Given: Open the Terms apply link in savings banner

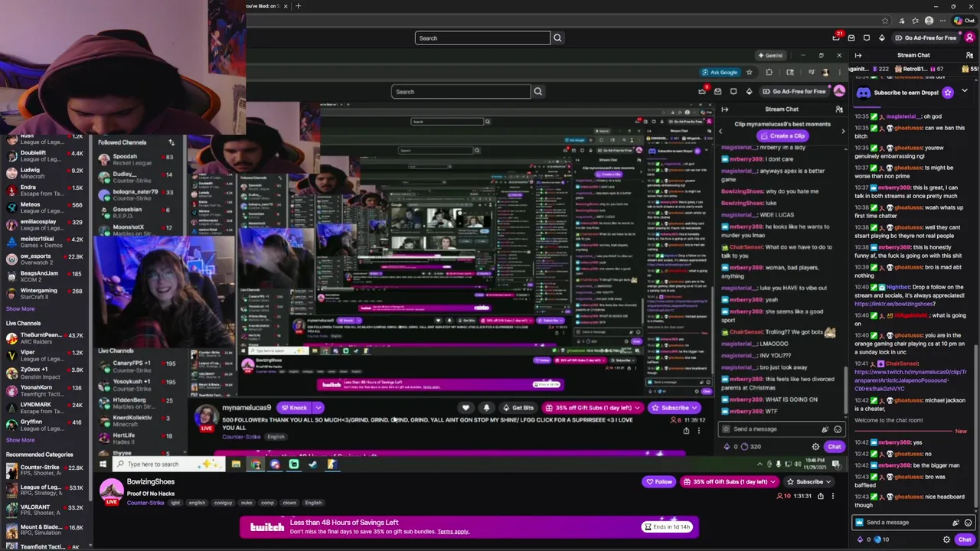Looking at the screenshot, I should click(x=453, y=532).
